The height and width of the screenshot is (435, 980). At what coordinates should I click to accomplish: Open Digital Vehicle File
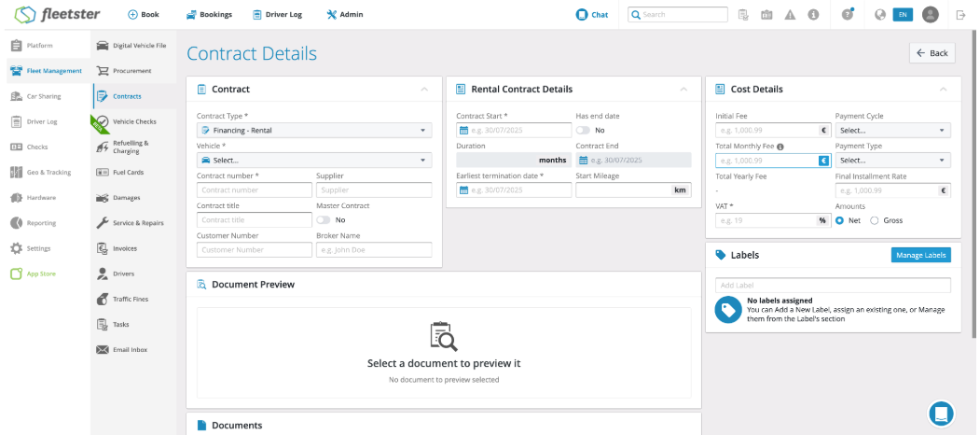[x=134, y=46]
